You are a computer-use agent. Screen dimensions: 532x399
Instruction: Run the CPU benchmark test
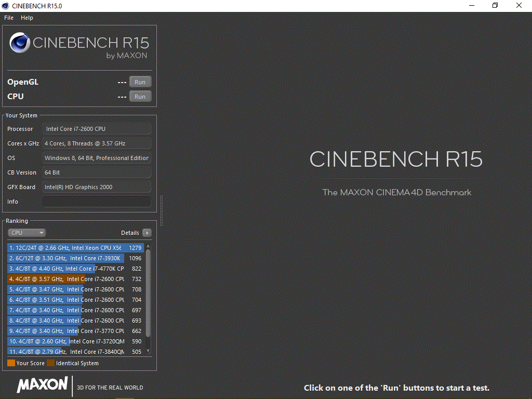(140, 96)
